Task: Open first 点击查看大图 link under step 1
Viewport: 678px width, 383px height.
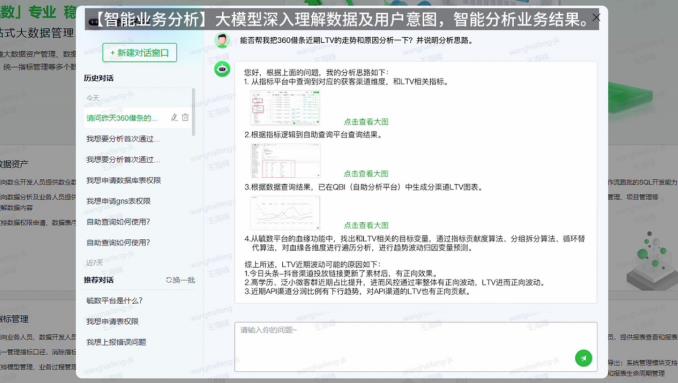Action: 366,121
